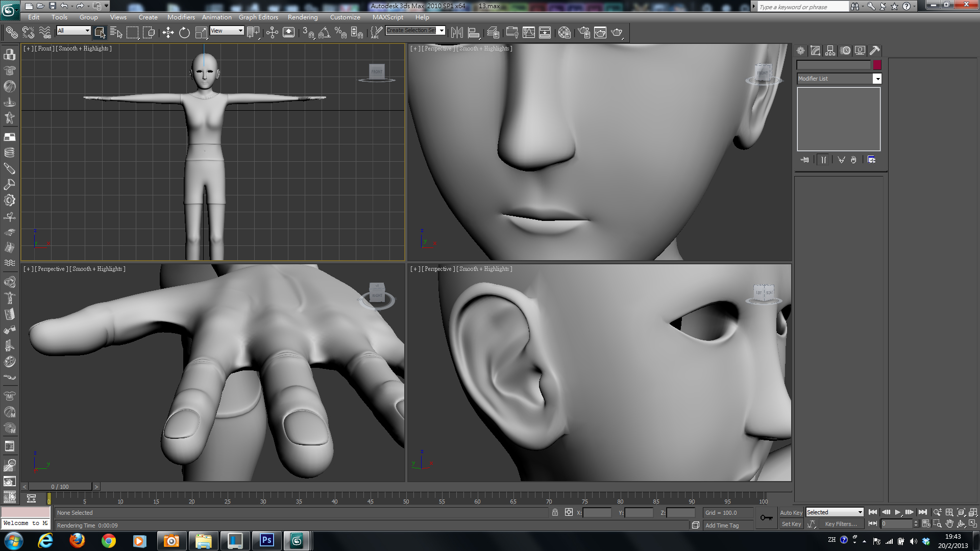Toggle the 3D Snaps button

[x=308, y=33]
